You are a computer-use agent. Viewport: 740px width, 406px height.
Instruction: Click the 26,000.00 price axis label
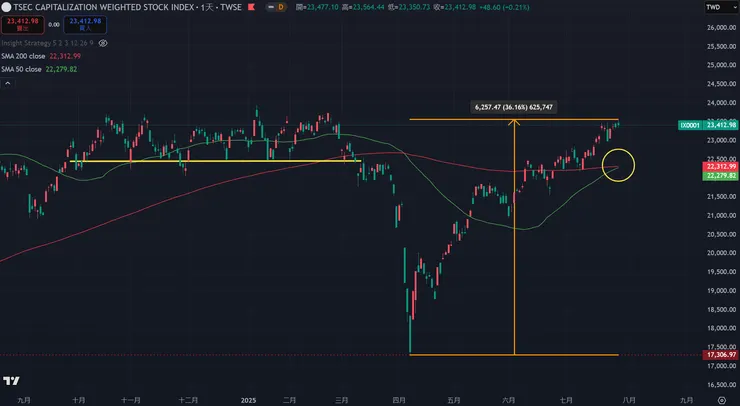[721, 27]
